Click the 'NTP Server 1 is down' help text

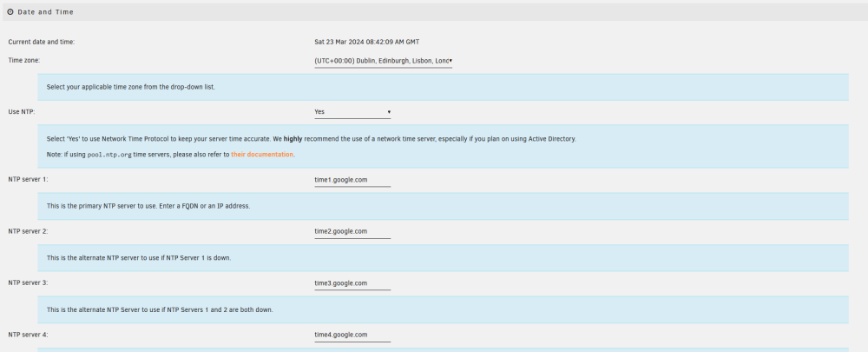point(138,258)
